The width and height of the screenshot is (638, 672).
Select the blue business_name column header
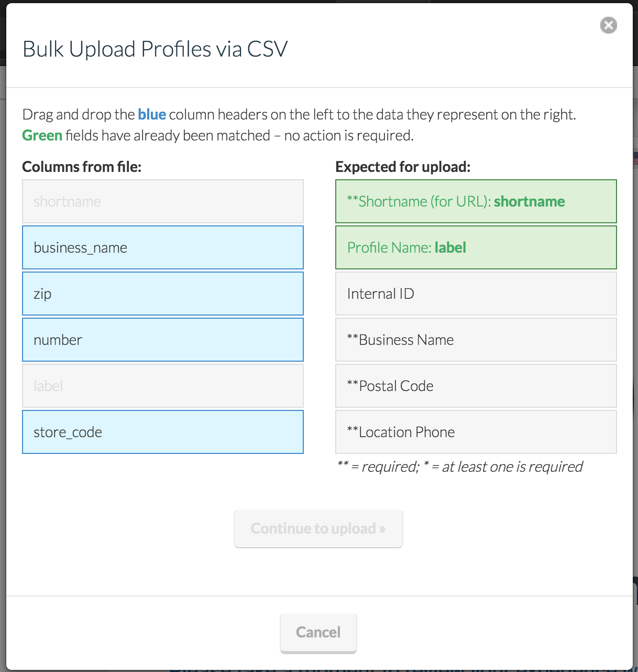[x=162, y=247]
